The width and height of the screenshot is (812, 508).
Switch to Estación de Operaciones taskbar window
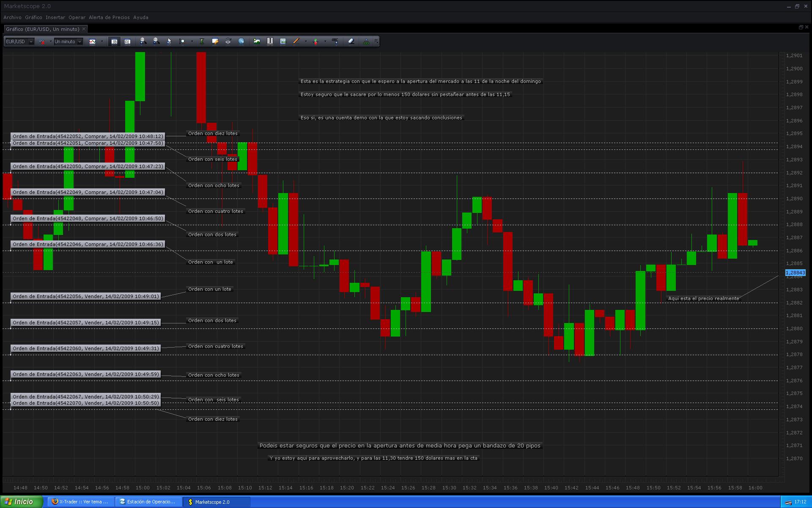tap(148, 502)
